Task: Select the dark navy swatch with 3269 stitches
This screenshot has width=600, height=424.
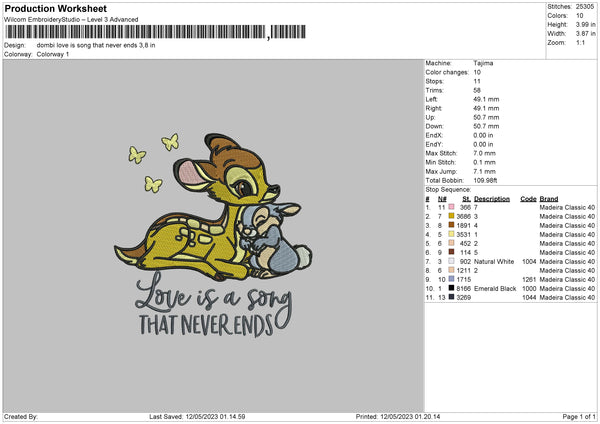Action: pyautogui.click(x=451, y=297)
